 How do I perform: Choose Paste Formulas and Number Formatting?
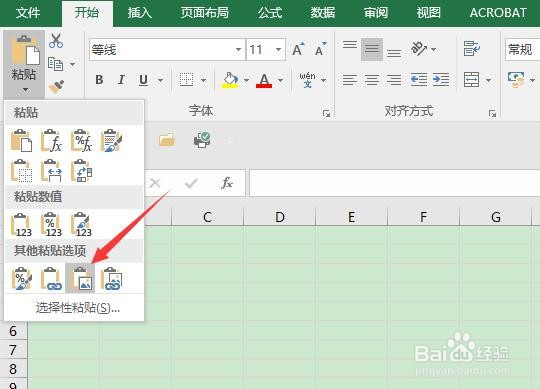tap(81, 140)
